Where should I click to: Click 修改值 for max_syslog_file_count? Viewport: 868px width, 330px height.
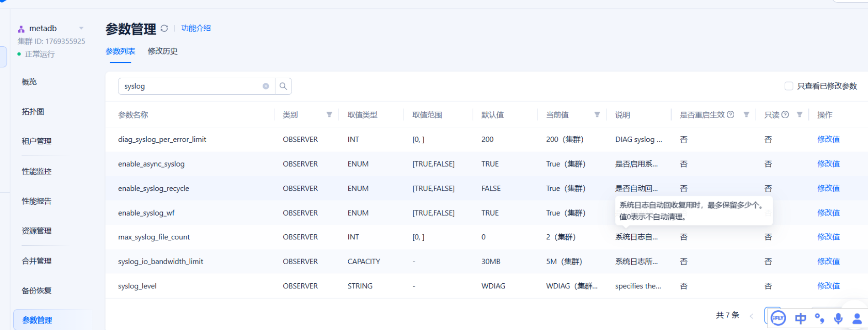pyautogui.click(x=828, y=237)
